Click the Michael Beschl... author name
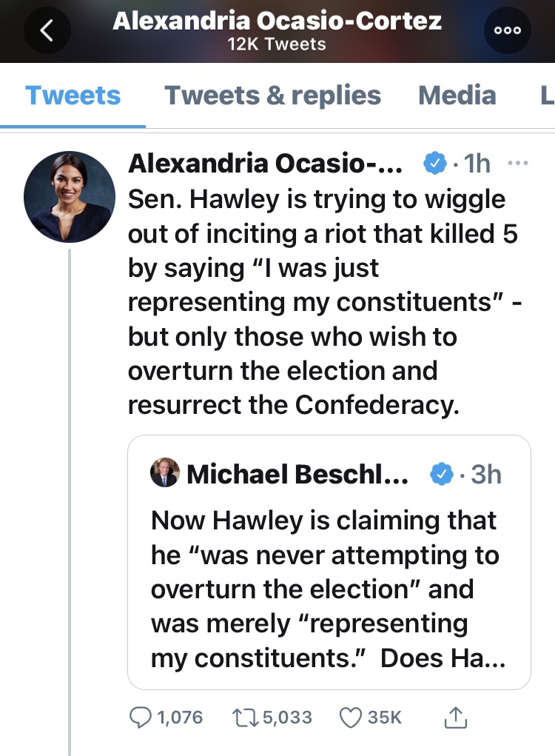 pyautogui.click(x=297, y=474)
